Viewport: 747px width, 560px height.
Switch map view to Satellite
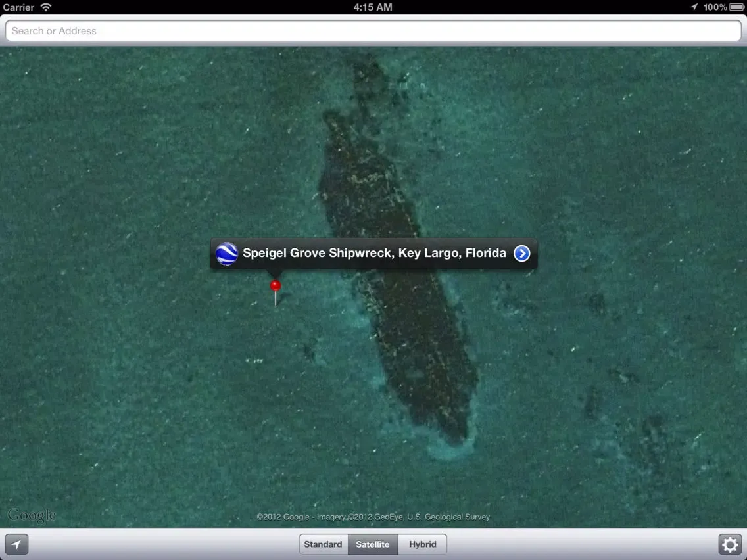coord(373,544)
